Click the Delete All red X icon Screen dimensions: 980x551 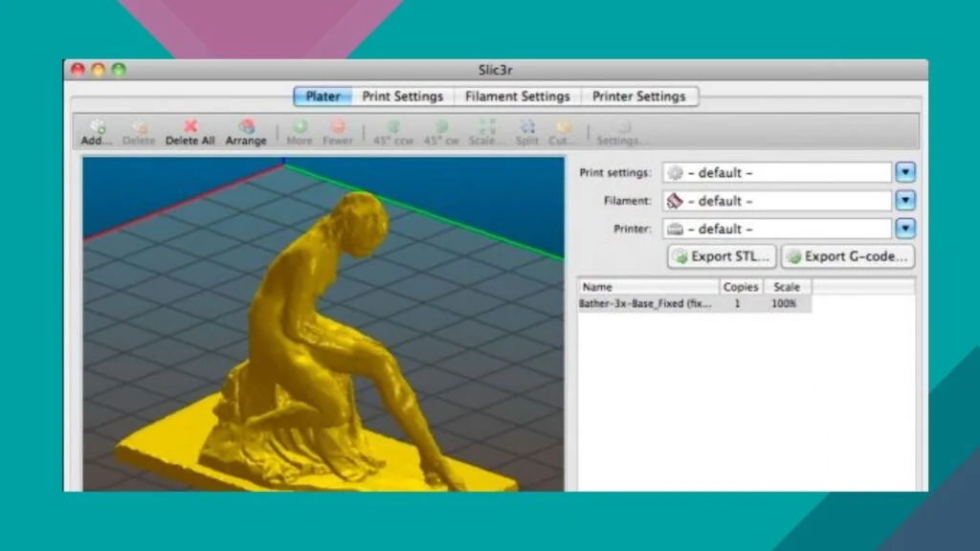coord(190,127)
